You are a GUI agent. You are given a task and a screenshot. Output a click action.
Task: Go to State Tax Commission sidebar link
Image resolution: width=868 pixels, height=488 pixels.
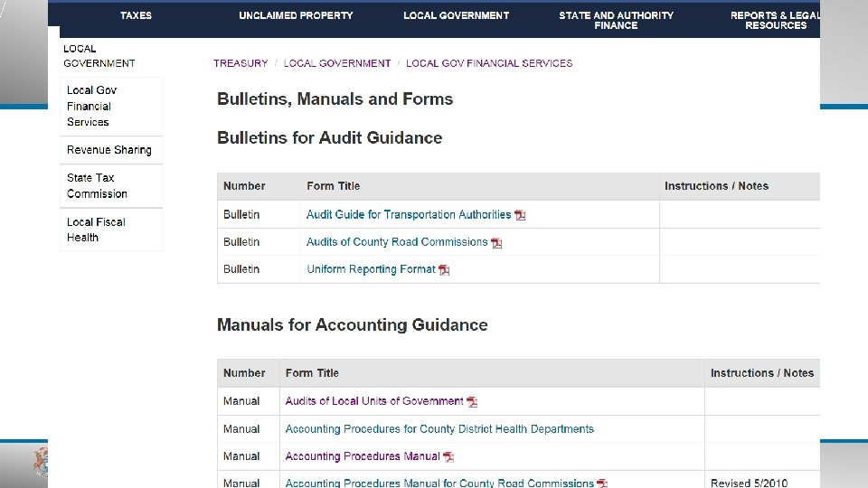(97, 185)
